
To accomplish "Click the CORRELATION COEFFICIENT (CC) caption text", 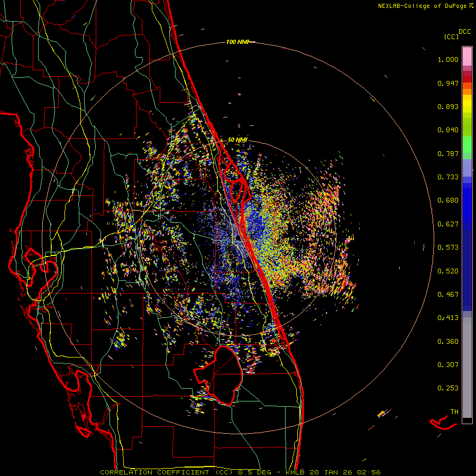I will 167,472.
